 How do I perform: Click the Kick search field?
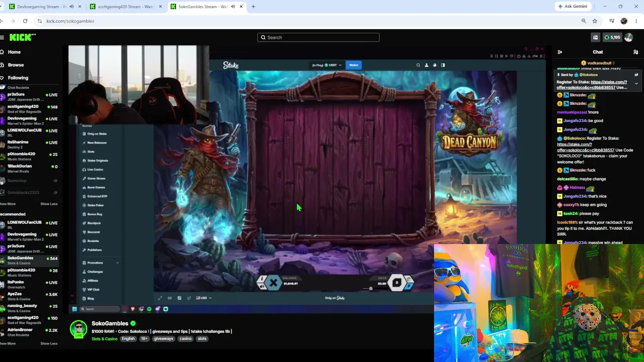pos(318,37)
